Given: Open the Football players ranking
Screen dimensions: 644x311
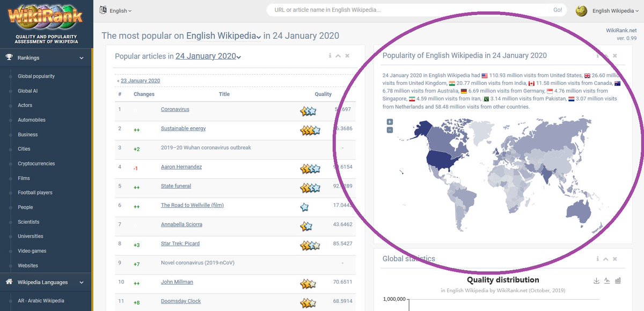Looking at the screenshot, I should [35, 192].
